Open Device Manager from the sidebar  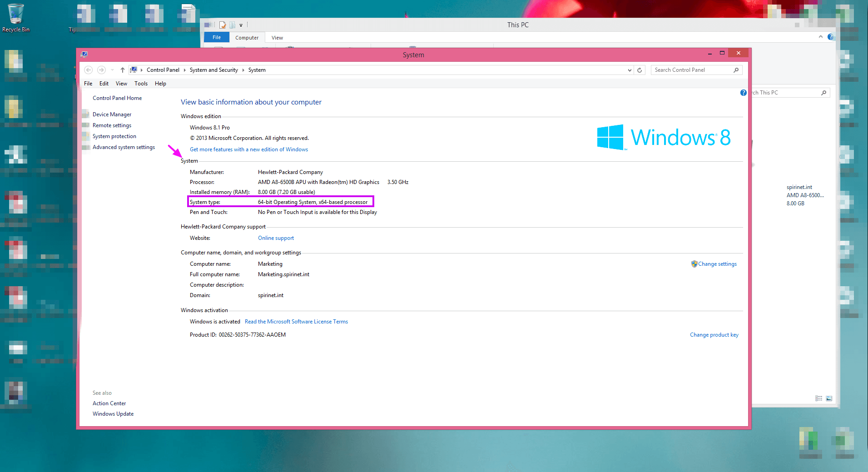pyautogui.click(x=112, y=114)
